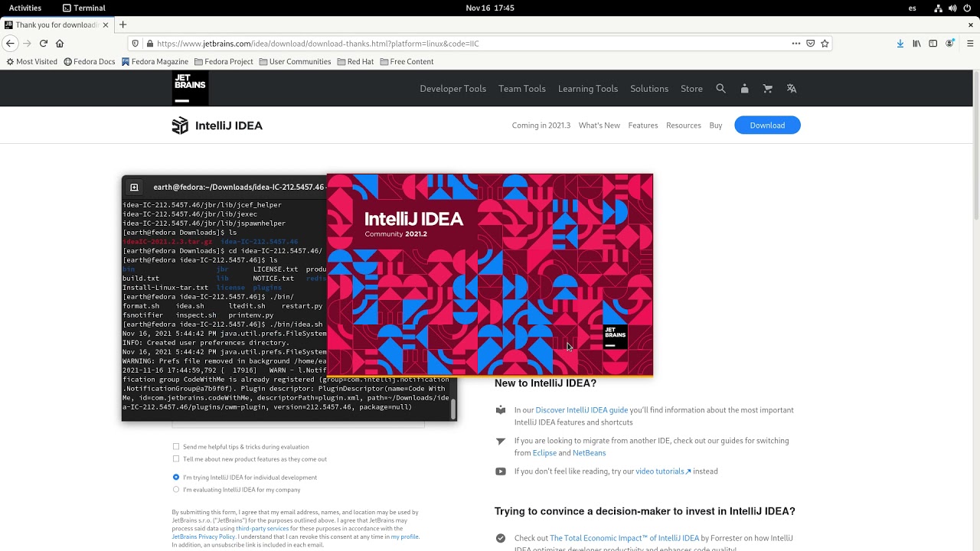Select 'trying IntelliJ IDEA for individual development'
Viewport: 980px width, 551px height.
click(176, 478)
